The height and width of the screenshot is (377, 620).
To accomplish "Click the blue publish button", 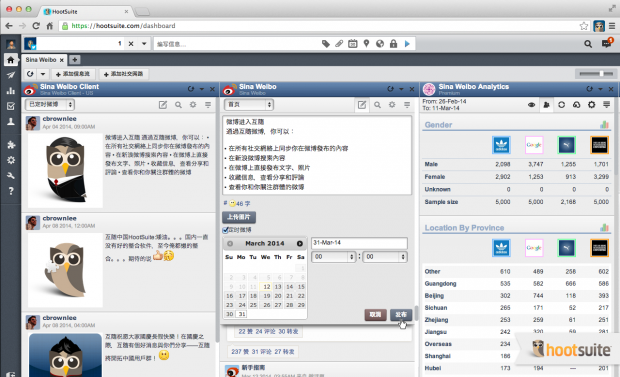I will point(401,314).
